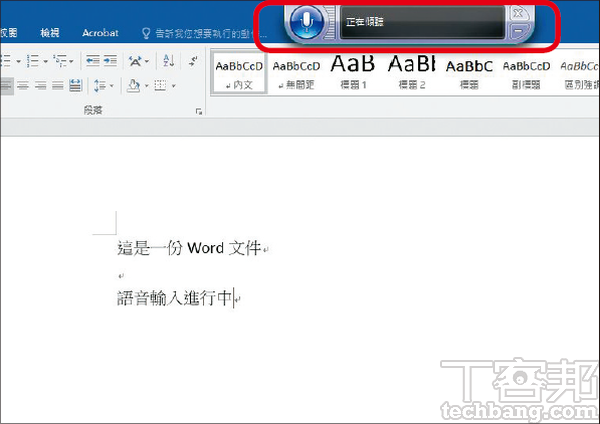Open the multilevel list dropdown arrow
The width and height of the screenshot is (600, 424).
(x=71, y=61)
